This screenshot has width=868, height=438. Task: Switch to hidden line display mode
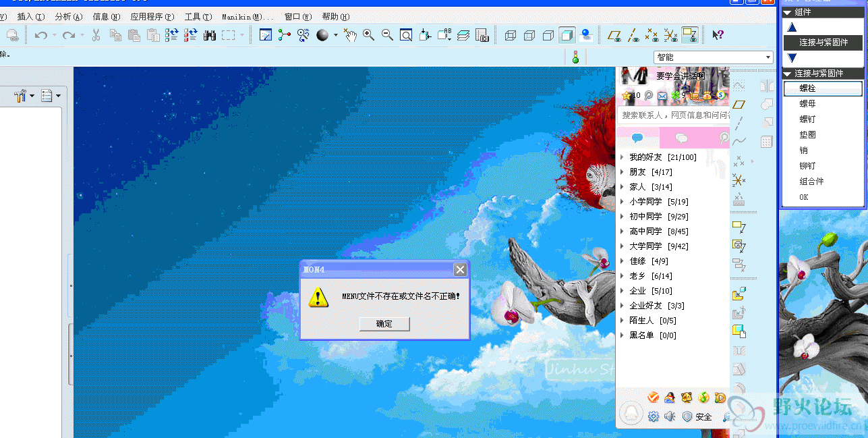pos(529,35)
